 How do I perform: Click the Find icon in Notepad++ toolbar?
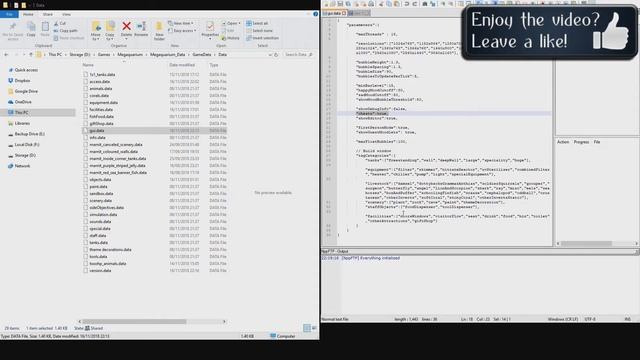(x=424, y=4)
